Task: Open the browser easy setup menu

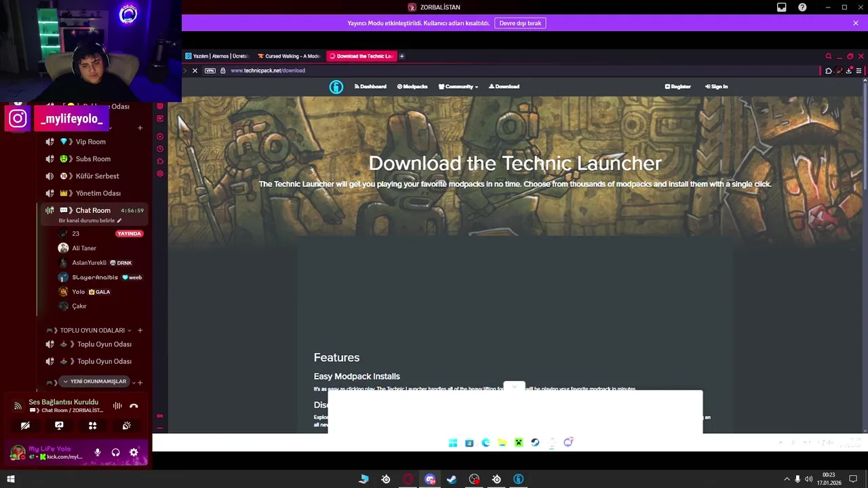Action: [859, 70]
